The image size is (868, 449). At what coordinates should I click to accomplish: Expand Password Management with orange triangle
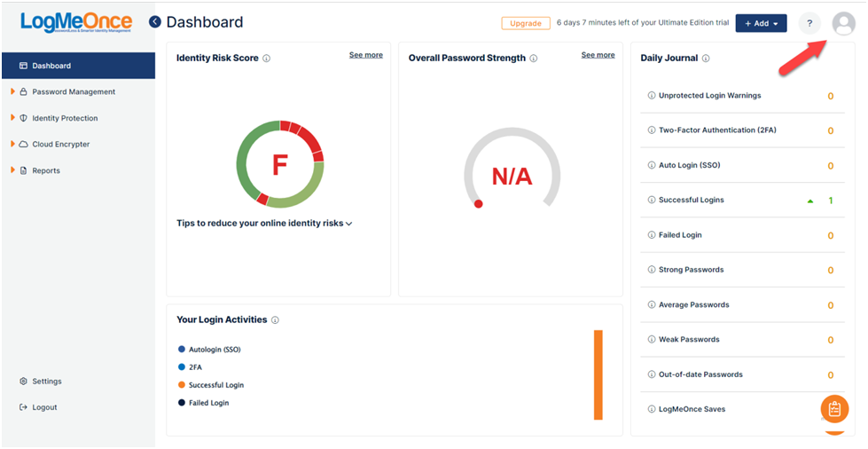12,91
